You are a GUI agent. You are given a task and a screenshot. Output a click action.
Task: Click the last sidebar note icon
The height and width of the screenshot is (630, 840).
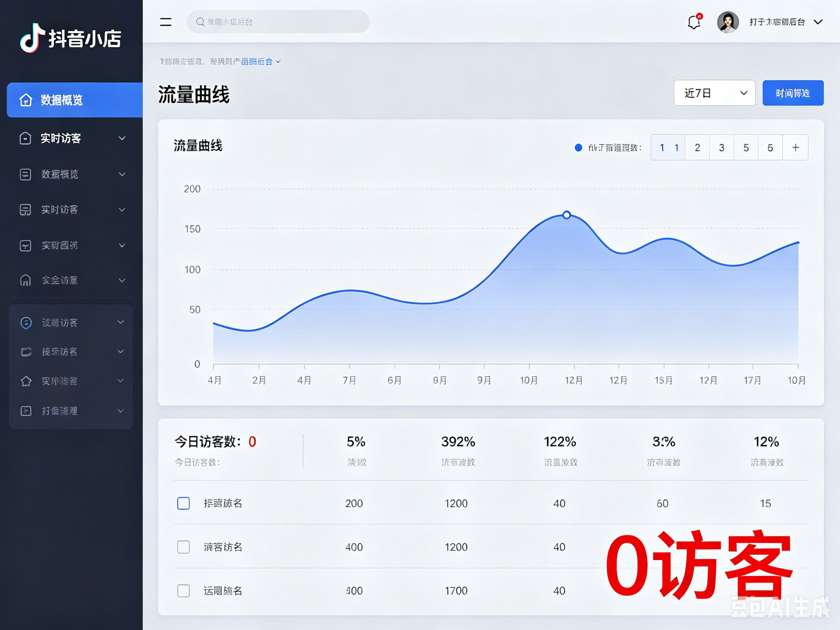26,410
